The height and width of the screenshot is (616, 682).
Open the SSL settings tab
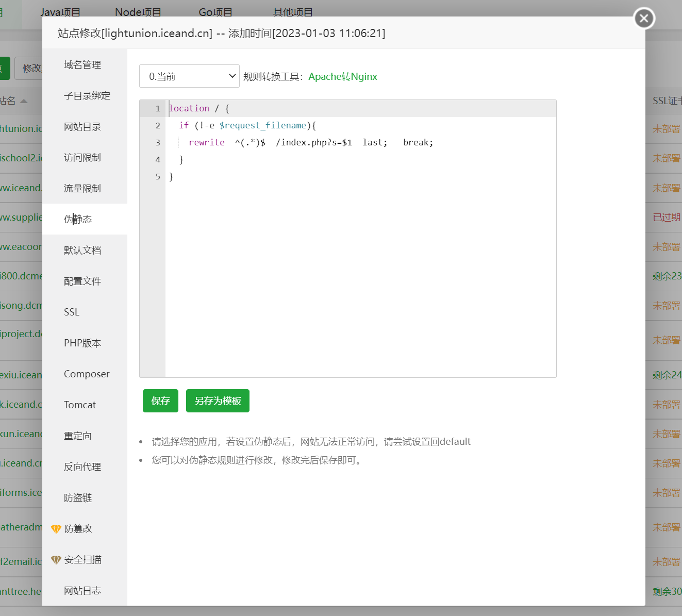(72, 312)
